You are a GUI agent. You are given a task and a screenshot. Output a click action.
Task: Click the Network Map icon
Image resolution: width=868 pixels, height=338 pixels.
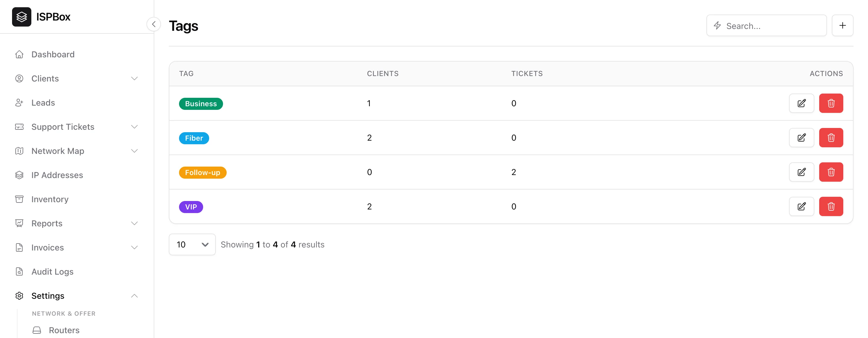point(19,151)
